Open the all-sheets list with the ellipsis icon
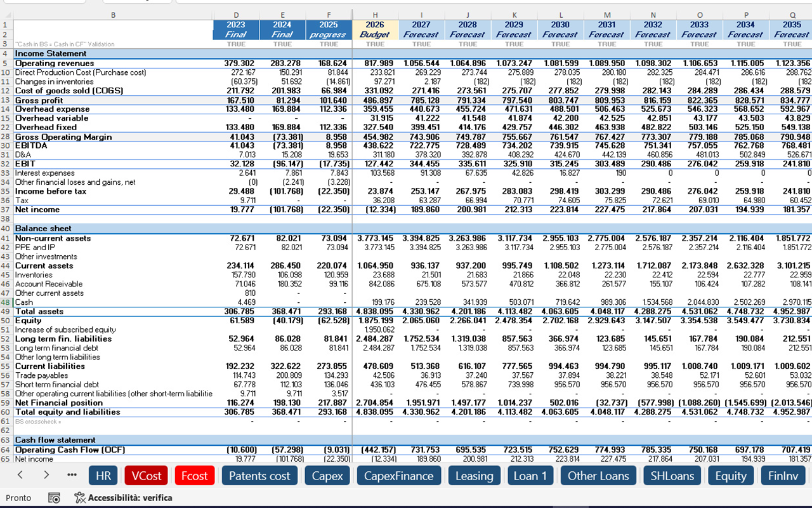 [x=72, y=475]
